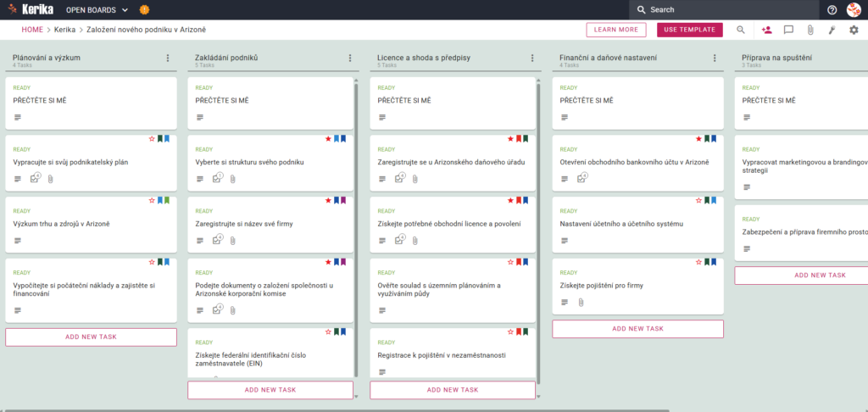
Task: Open the board attachments paperclip icon
Action: pyautogui.click(x=810, y=30)
